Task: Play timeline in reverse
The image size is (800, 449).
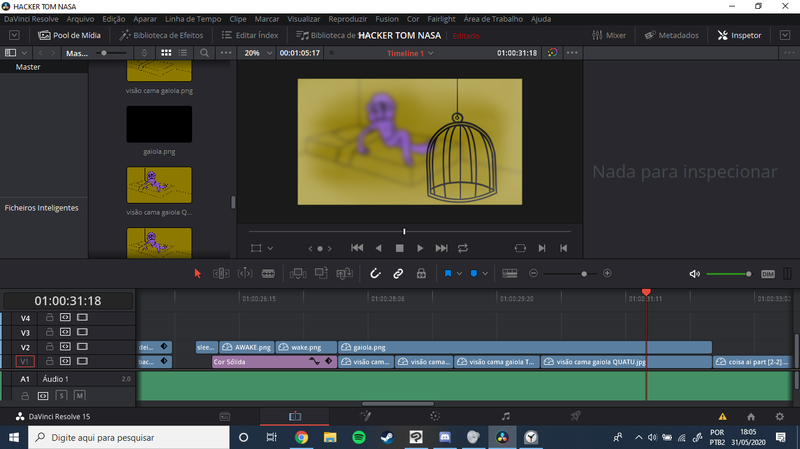Action: click(x=378, y=248)
